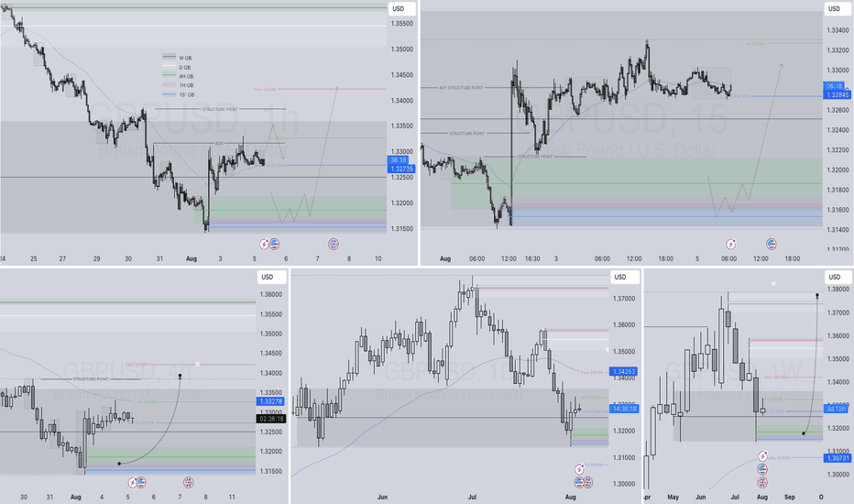
Task: Click the 1.33400 price level on the 15-minute chart axis
Action: (x=838, y=30)
